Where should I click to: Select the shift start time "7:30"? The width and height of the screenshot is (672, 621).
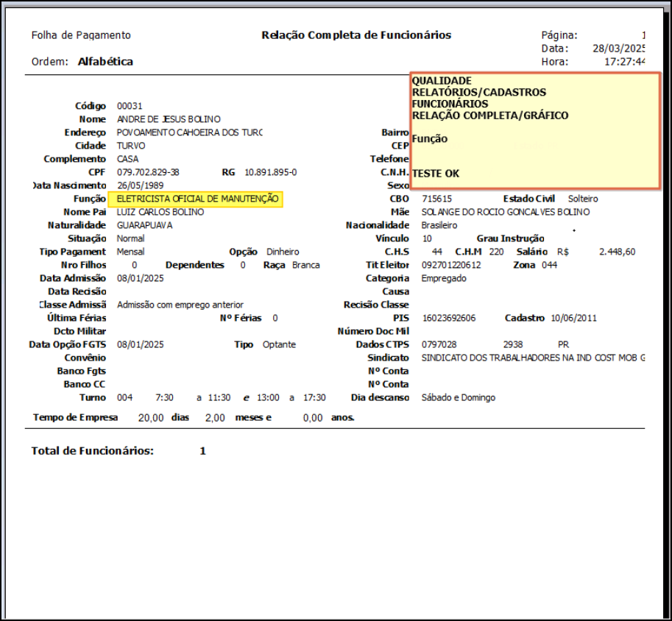[x=165, y=398]
